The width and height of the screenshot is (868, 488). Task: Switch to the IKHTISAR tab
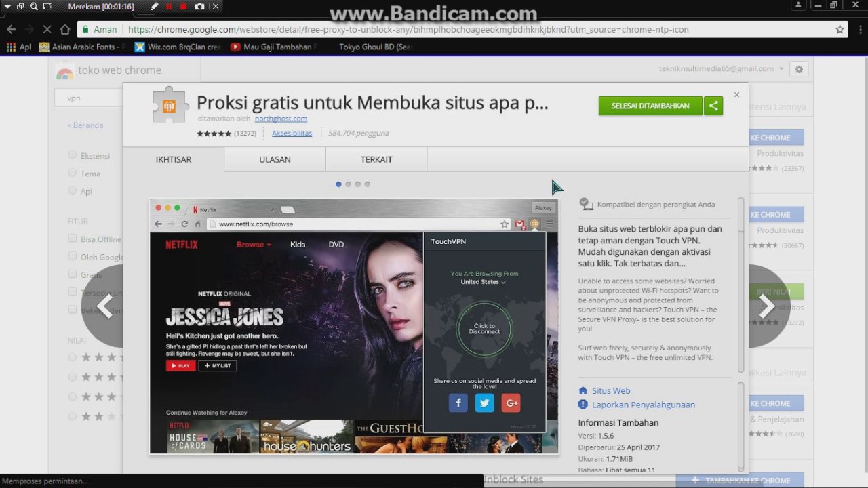coord(174,159)
